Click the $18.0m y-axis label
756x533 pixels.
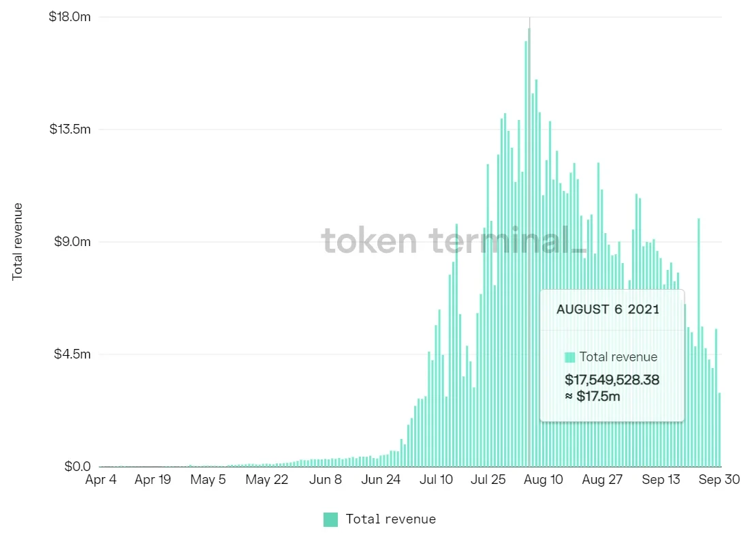[x=69, y=16]
